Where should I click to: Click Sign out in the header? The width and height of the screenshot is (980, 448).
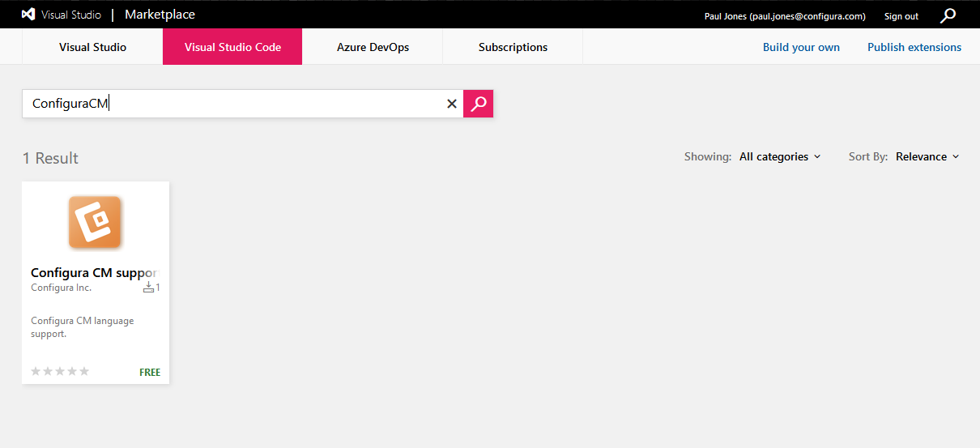point(901,16)
